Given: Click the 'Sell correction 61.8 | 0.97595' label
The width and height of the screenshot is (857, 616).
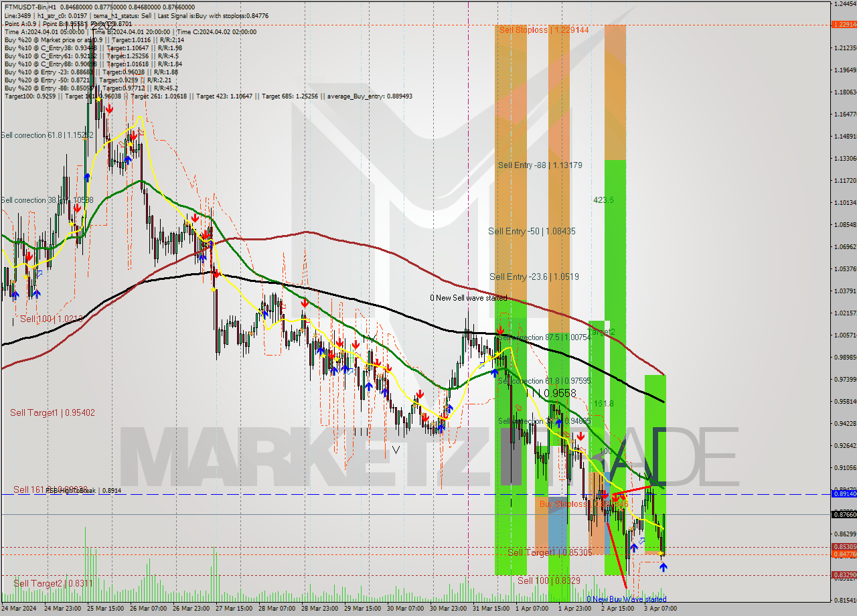Looking at the screenshot, I should 544,381.
